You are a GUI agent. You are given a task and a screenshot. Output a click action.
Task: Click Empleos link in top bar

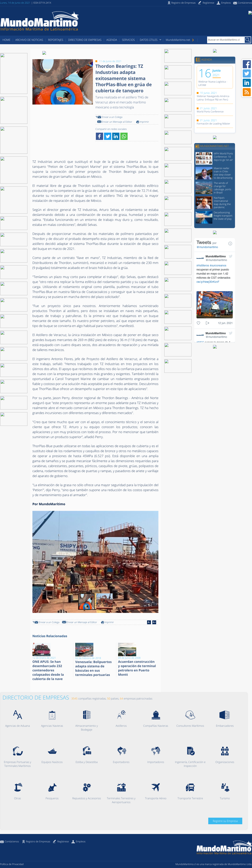224,3
